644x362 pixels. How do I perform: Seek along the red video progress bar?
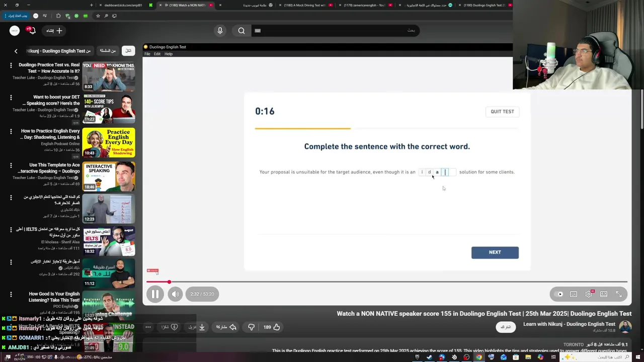click(387, 282)
